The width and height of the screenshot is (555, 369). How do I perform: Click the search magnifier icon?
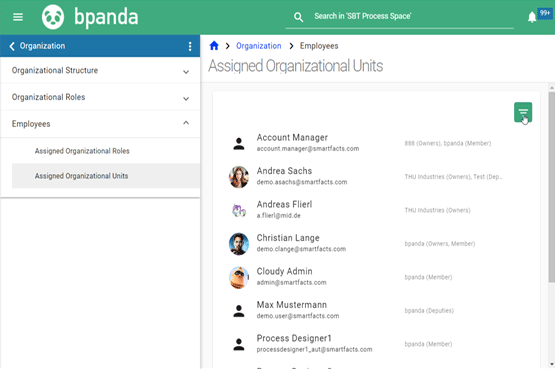coord(298,17)
